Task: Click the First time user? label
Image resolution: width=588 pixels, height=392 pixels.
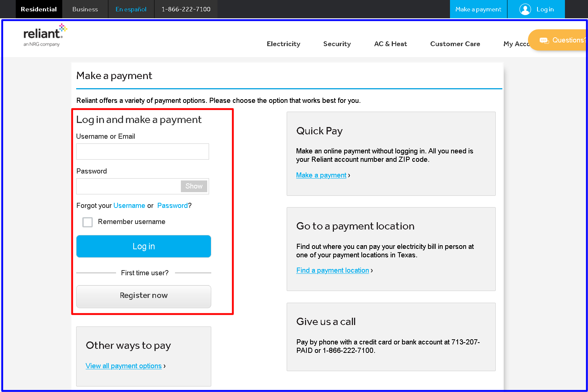Action: coord(145,273)
